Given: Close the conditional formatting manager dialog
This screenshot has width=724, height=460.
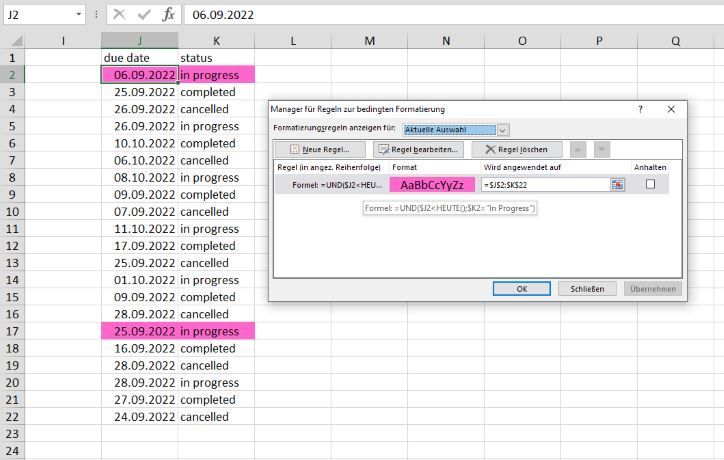Looking at the screenshot, I should point(671,109).
